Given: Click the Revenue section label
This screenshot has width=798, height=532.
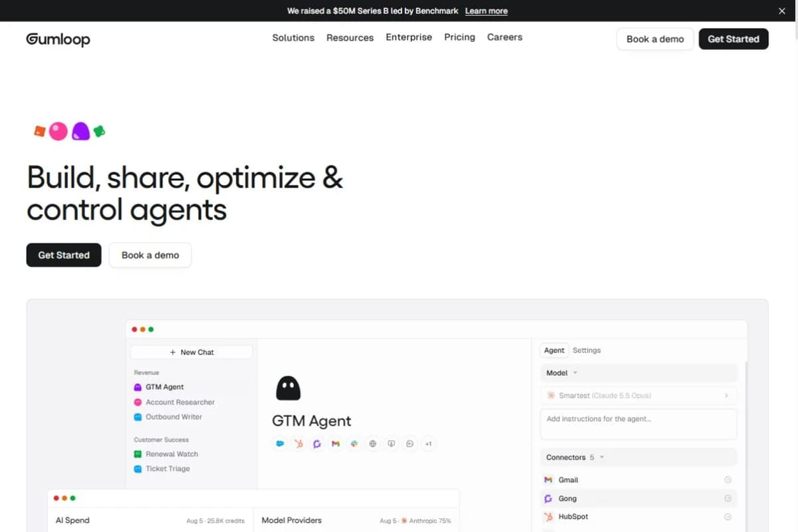Looking at the screenshot, I should [x=146, y=372].
